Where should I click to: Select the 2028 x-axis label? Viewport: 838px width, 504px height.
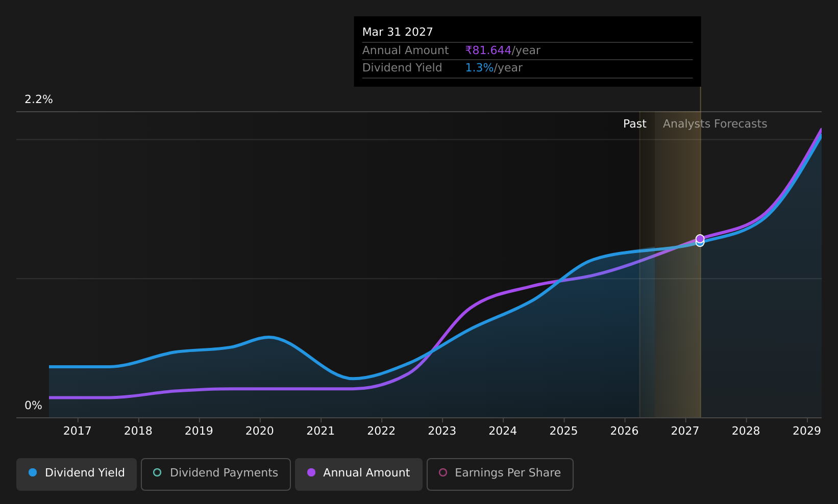click(x=746, y=431)
